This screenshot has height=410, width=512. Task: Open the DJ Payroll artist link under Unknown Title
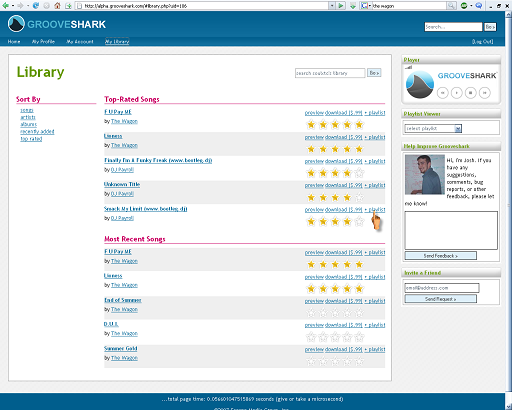pyautogui.click(x=122, y=194)
